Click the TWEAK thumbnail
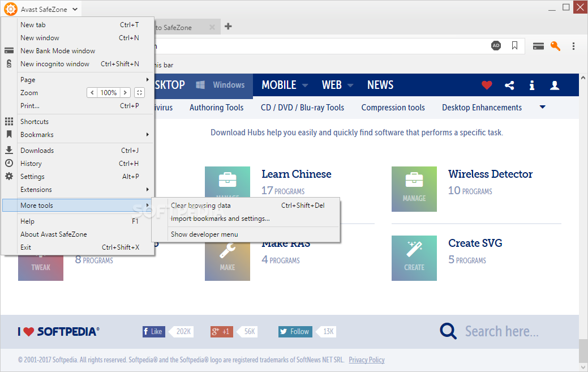588x372 pixels. pos(41,268)
